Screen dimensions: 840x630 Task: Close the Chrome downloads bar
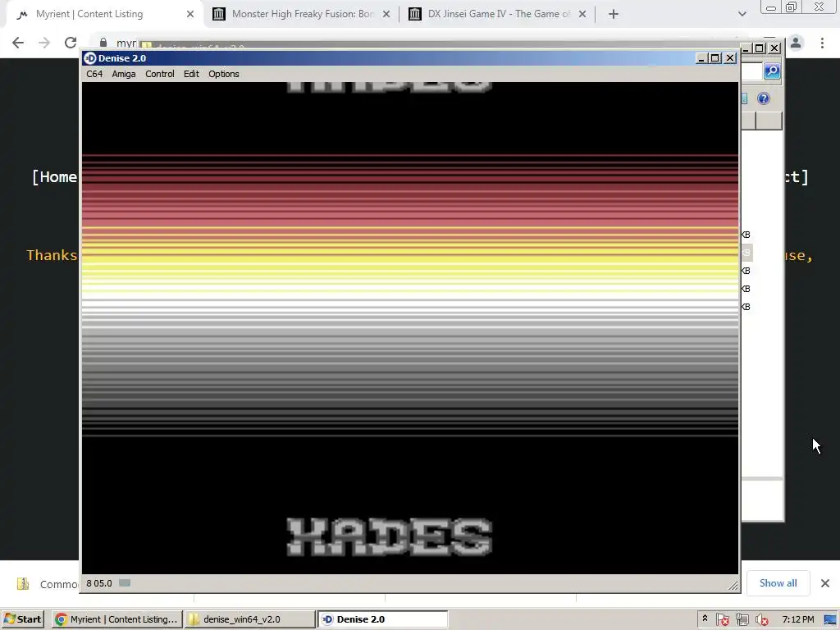825,583
